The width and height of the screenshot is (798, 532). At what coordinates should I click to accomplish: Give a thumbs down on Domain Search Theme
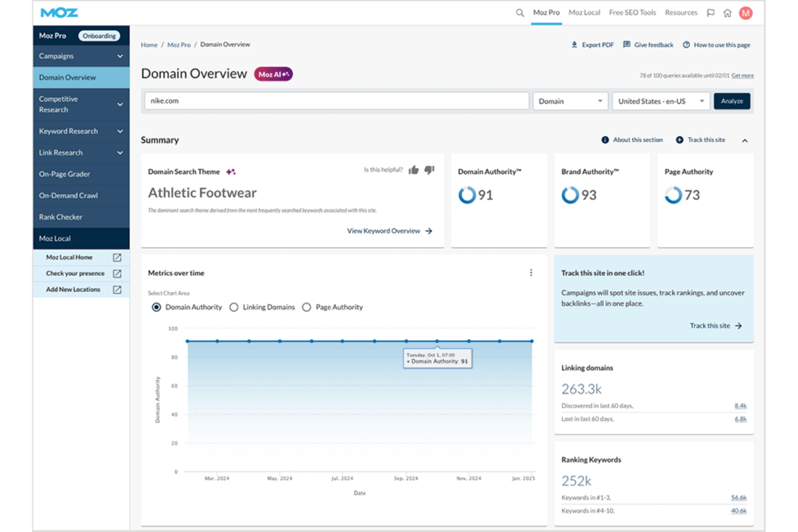(x=429, y=170)
